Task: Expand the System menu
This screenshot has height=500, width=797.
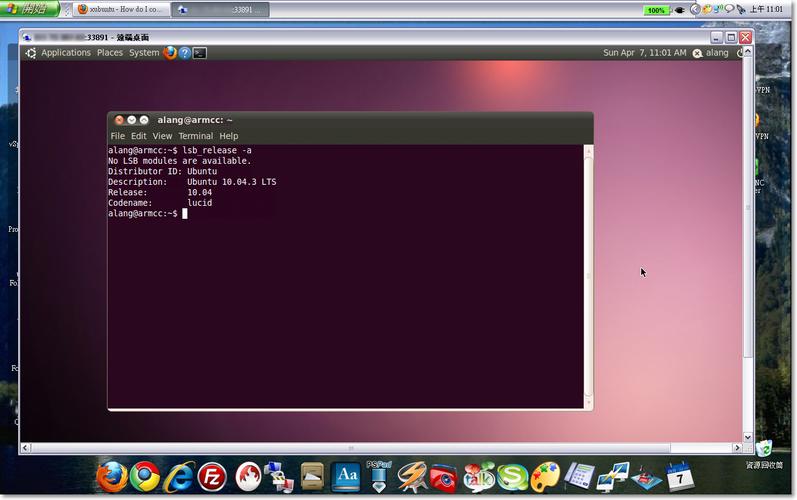Action: (144, 53)
